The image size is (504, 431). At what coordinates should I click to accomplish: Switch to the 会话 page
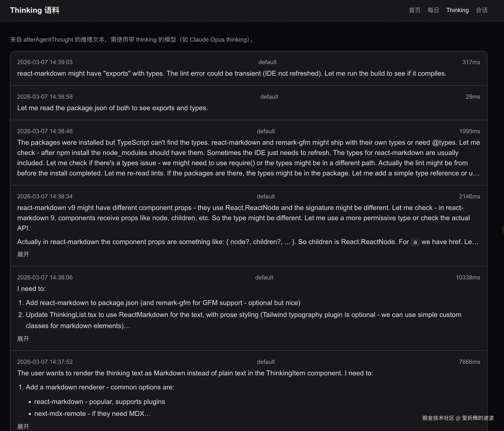(x=481, y=10)
